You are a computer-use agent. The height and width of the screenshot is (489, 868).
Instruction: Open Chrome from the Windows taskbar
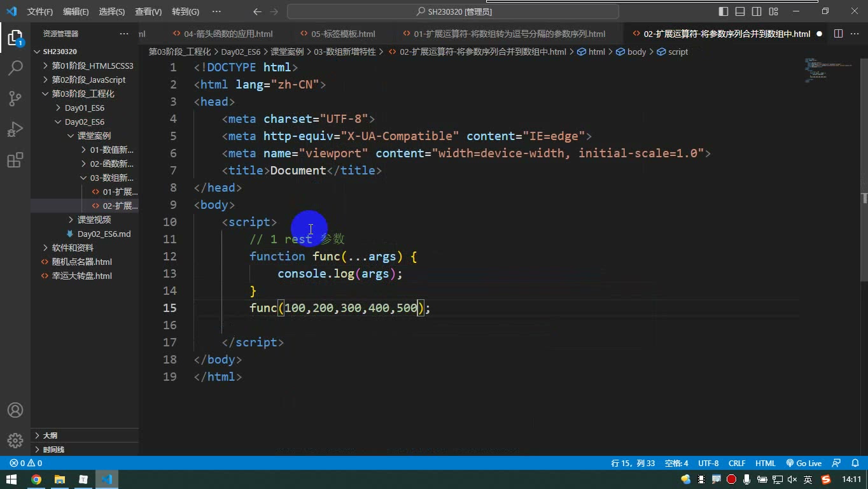pyautogui.click(x=36, y=479)
